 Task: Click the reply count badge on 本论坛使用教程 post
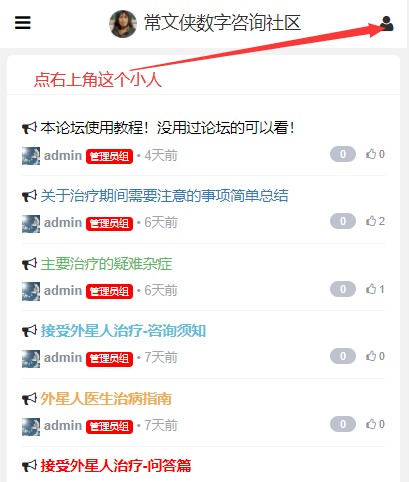[x=343, y=154]
